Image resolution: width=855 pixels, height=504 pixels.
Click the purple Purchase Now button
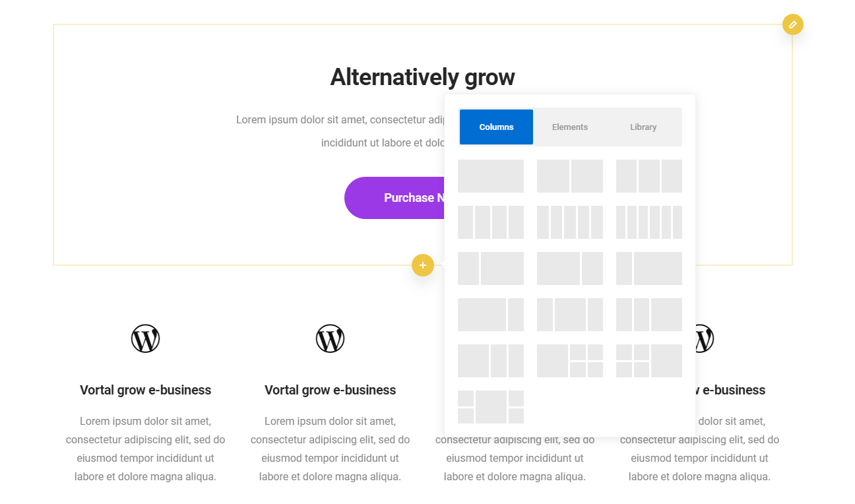point(395,198)
